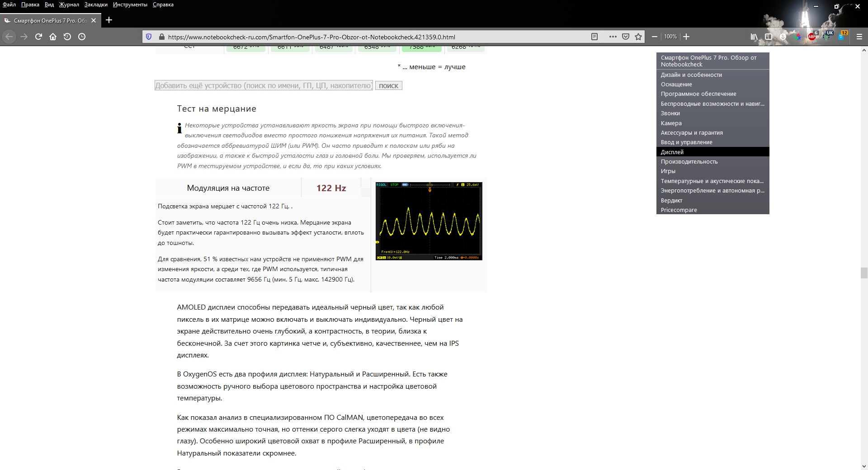Click the '122 Hz' modulation value
Image resolution: width=868 pixels, height=470 pixels.
tap(331, 188)
